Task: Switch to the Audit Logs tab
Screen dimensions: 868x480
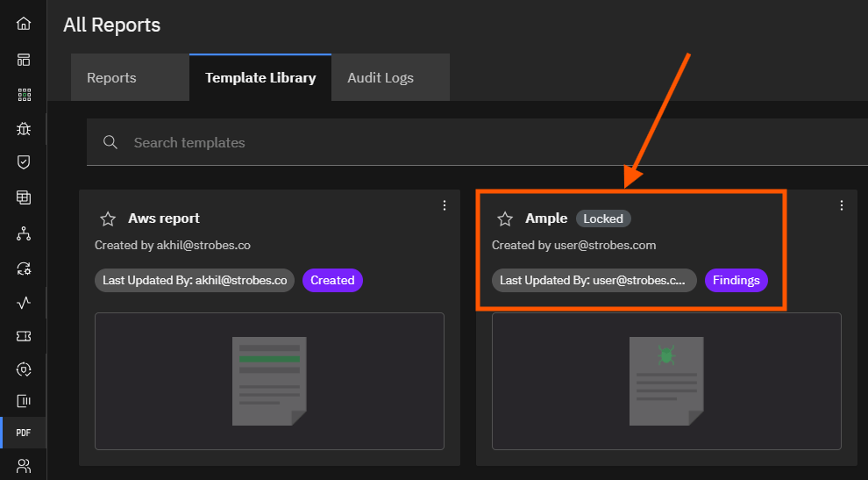Action: (x=390, y=77)
